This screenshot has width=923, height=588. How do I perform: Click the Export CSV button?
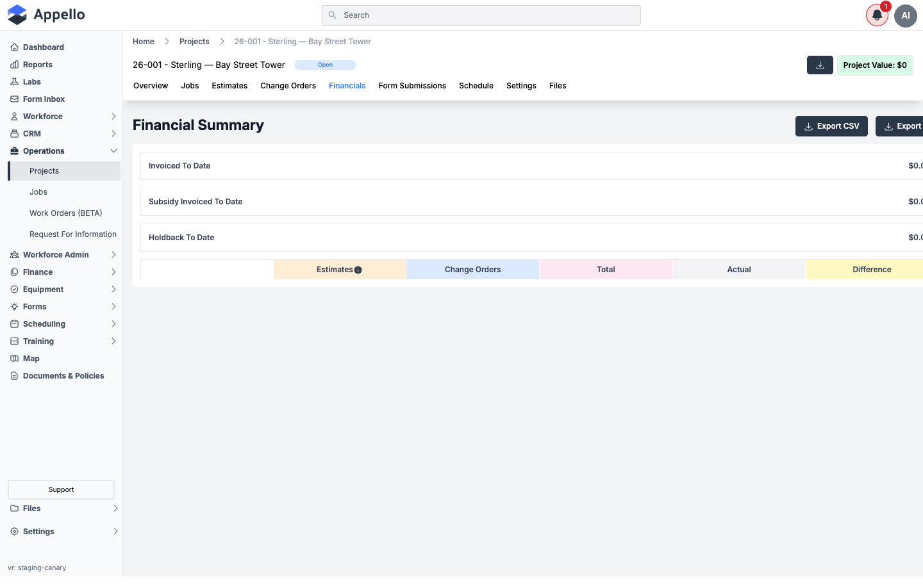tap(831, 126)
